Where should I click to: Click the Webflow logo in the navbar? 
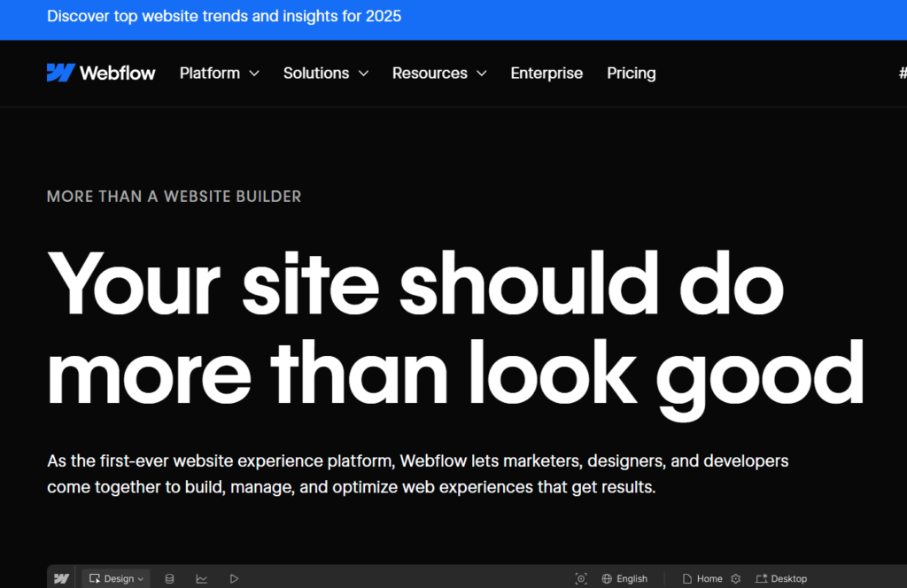tap(101, 73)
